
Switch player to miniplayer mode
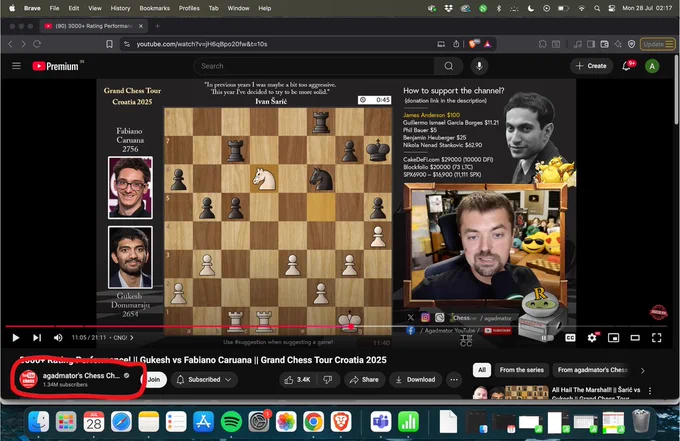(613, 337)
